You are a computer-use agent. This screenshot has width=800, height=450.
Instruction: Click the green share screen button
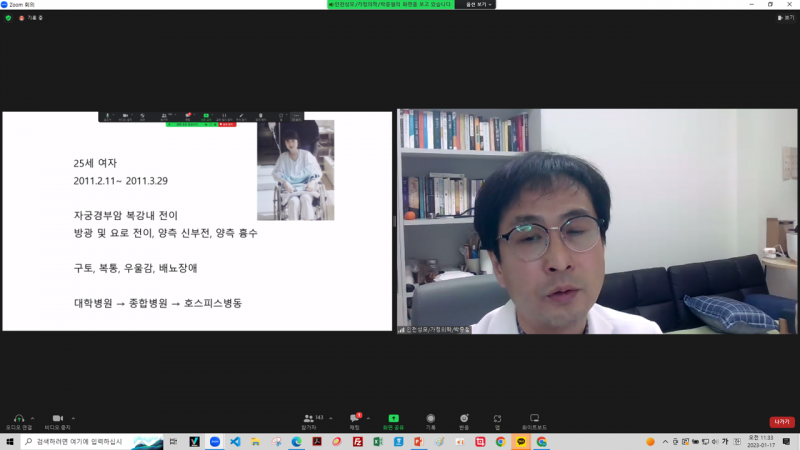[x=393, y=418]
